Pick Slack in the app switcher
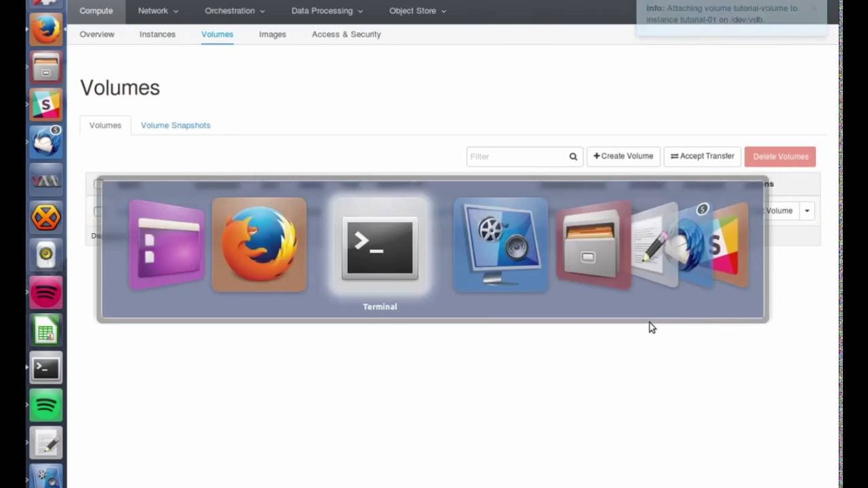This screenshot has width=868, height=488. point(728,245)
